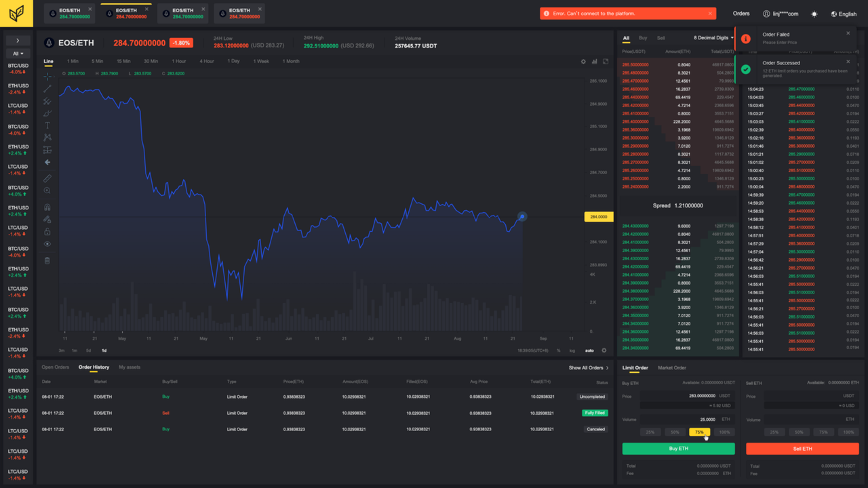Delete drawings with the trash icon
The height and width of the screenshot is (488, 868).
point(47,260)
